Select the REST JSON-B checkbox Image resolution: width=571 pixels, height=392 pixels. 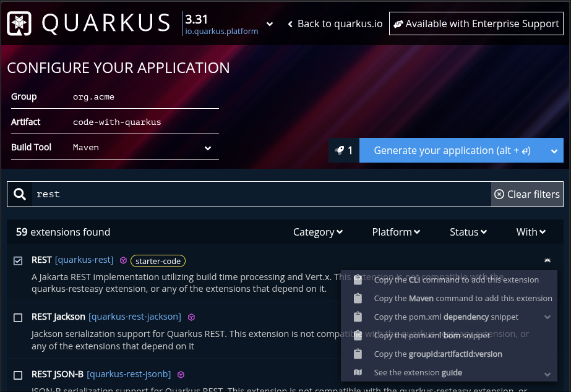(x=18, y=374)
